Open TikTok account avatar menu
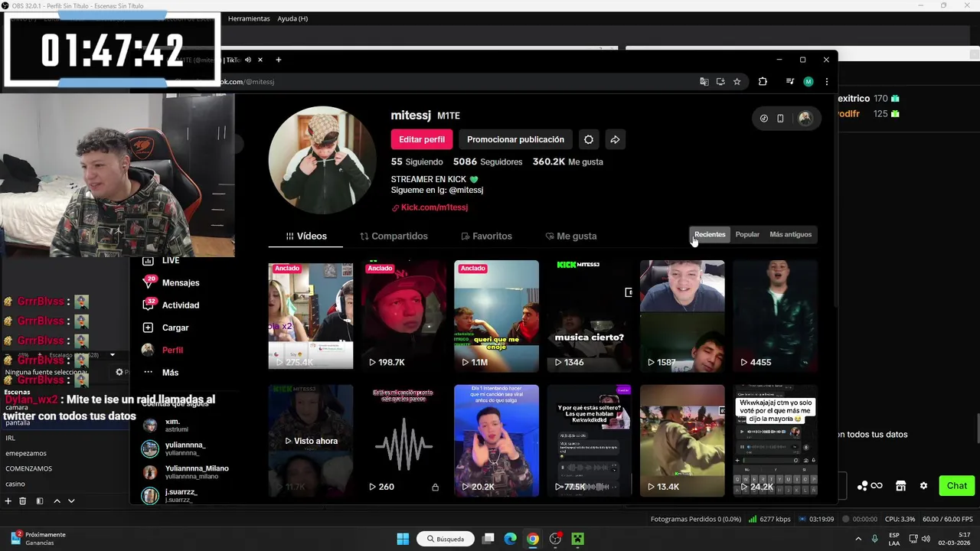The width and height of the screenshot is (980, 551). click(x=805, y=119)
